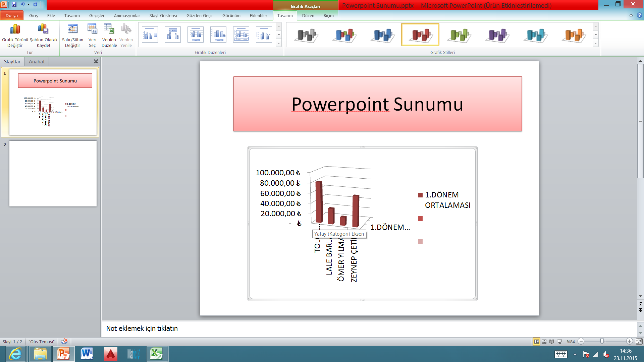Minimize the ribbon arrow
644x362 pixels.
tap(631, 15)
